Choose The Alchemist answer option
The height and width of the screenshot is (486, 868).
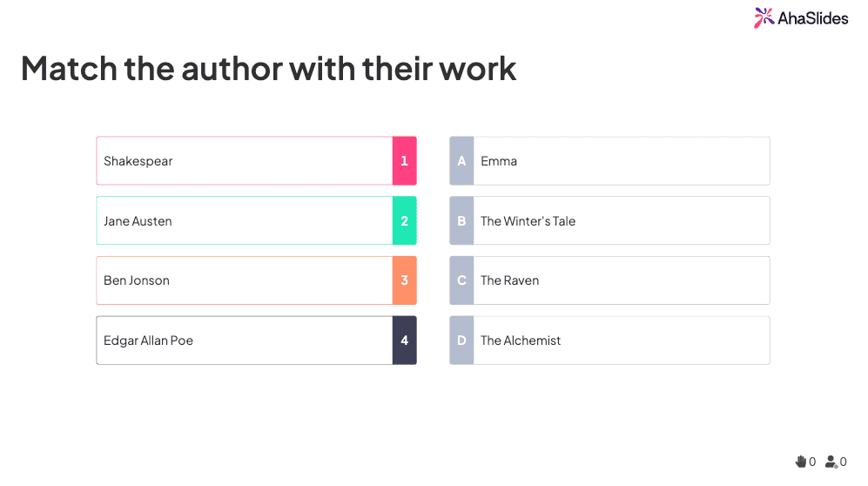tap(609, 341)
